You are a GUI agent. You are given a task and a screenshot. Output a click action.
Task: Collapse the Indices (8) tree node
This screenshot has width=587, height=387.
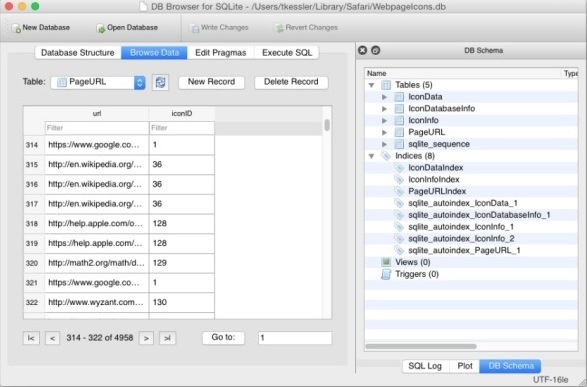point(371,156)
